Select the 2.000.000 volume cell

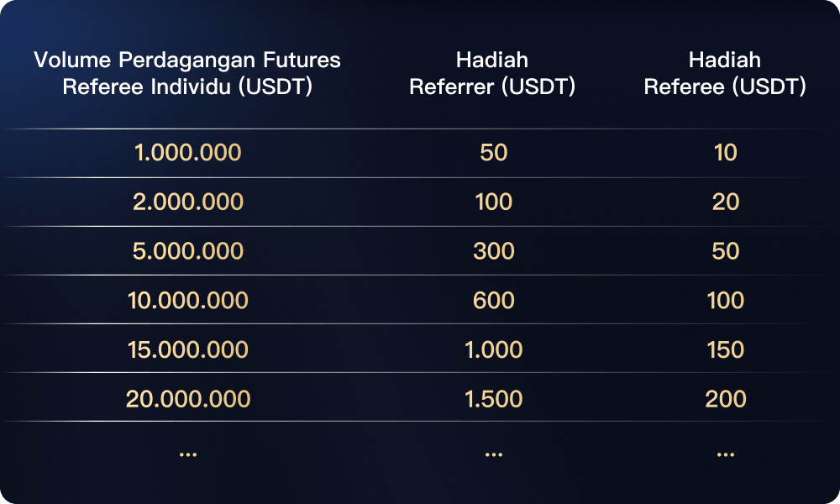187,202
